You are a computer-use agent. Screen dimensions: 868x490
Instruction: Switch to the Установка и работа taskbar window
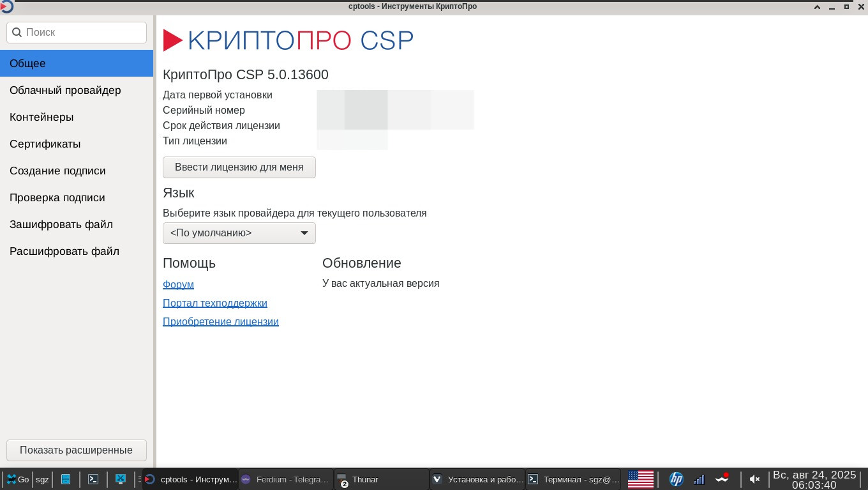tap(477, 479)
